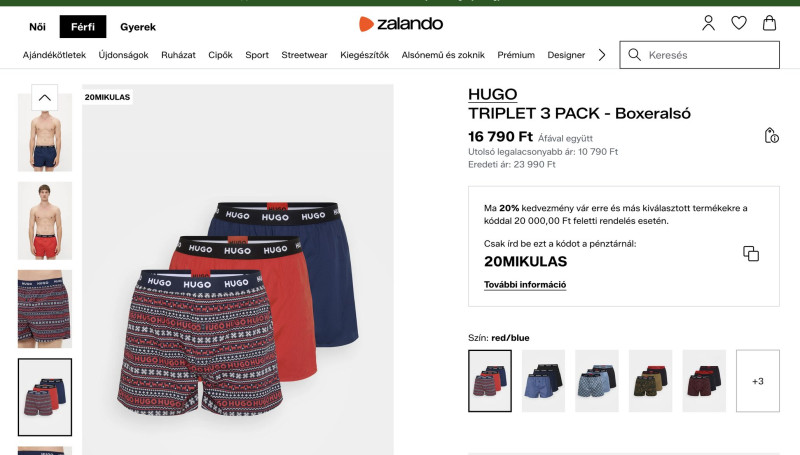The image size is (800, 455).
Task: Copy the 20MIKULAS code with the copy icon
Action: pos(751,254)
